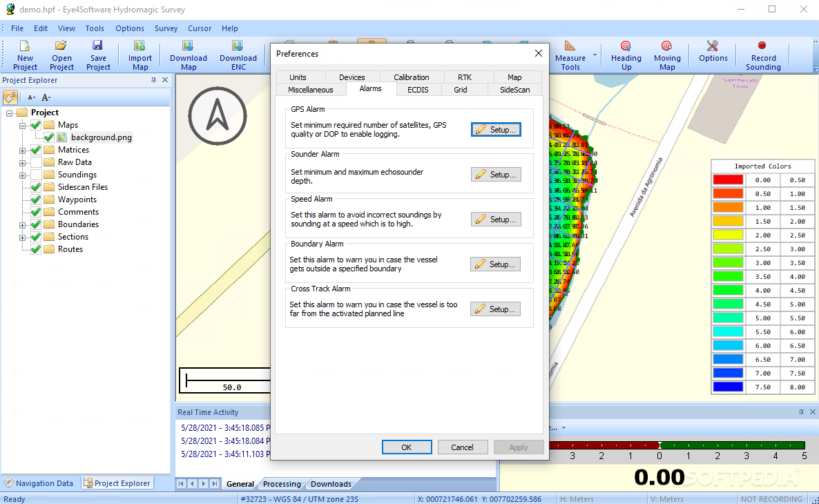The height and width of the screenshot is (504, 819).
Task: Decrease font size in Project Explorer
Action: tap(31, 97)
